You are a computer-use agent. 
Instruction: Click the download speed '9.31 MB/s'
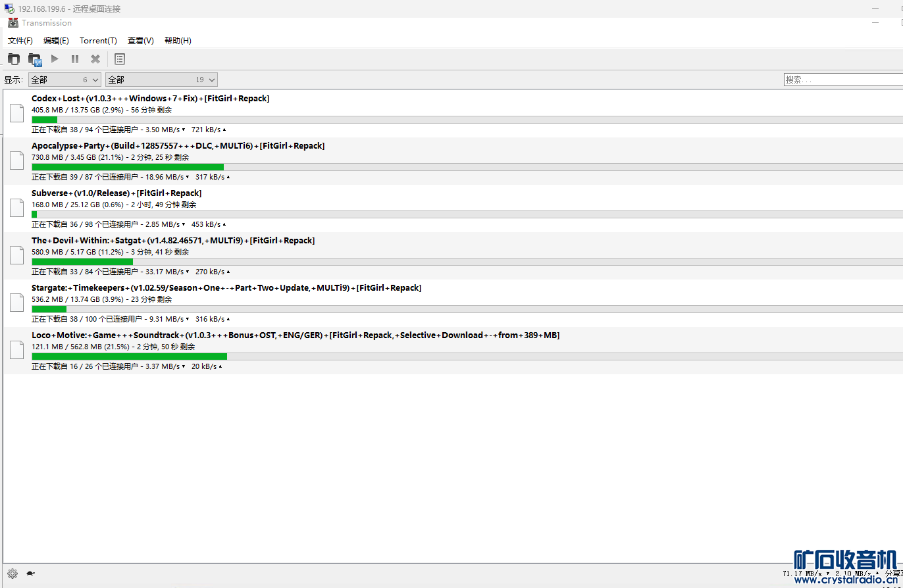coord(167,320)
